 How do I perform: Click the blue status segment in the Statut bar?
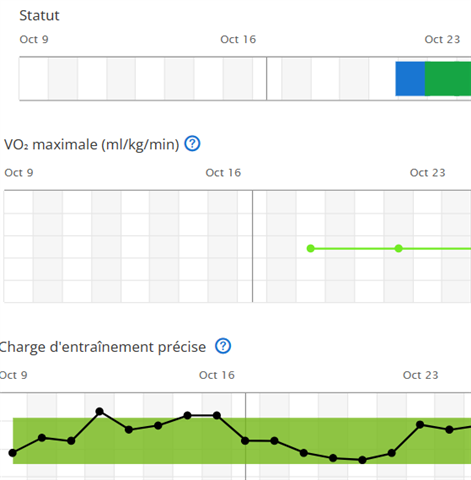click(x=410, y=79)
